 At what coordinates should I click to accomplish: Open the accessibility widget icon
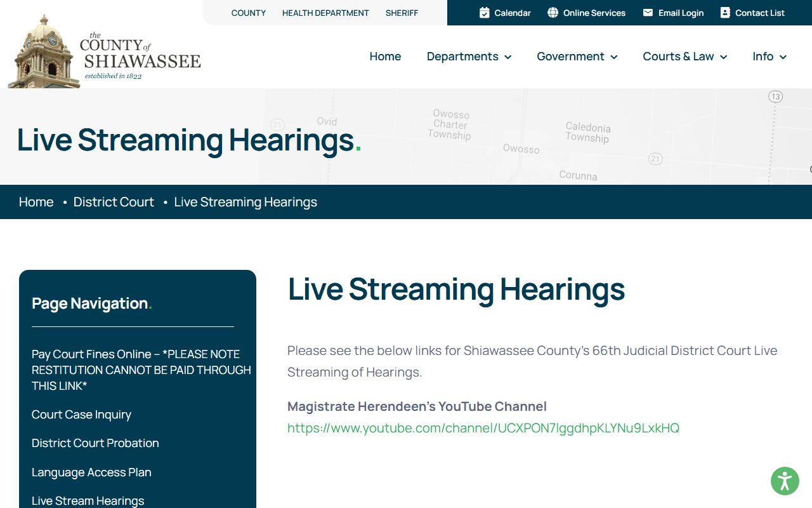785,481
